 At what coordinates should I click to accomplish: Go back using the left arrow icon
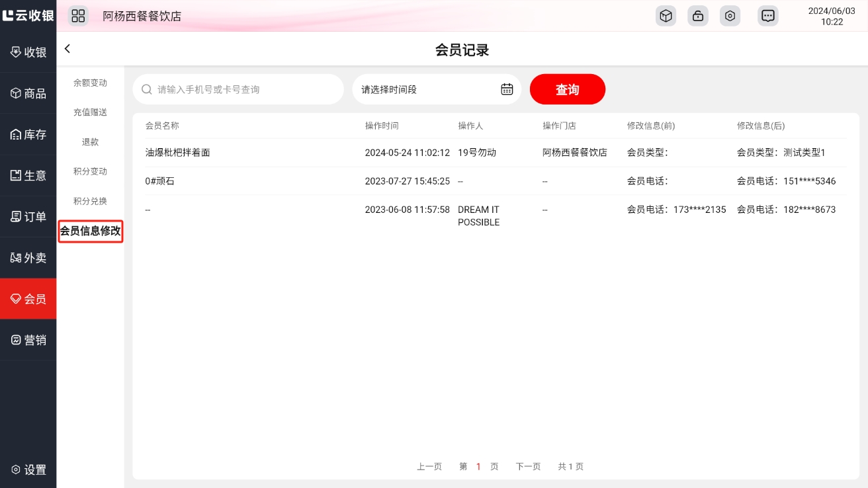coord(67,49)
